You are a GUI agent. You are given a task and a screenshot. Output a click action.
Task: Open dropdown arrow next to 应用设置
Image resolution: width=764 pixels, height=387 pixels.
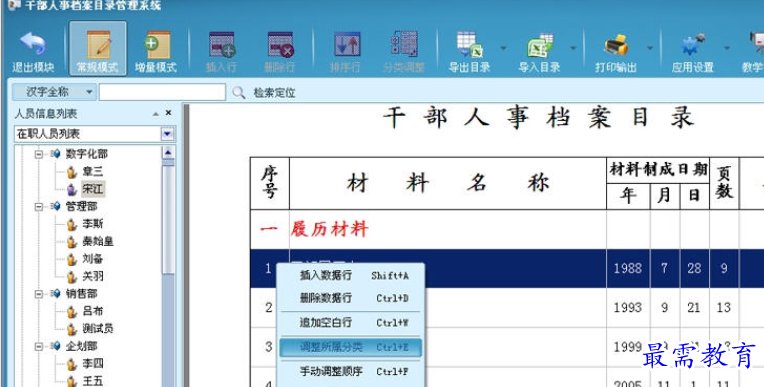click(x=726, y=48)
